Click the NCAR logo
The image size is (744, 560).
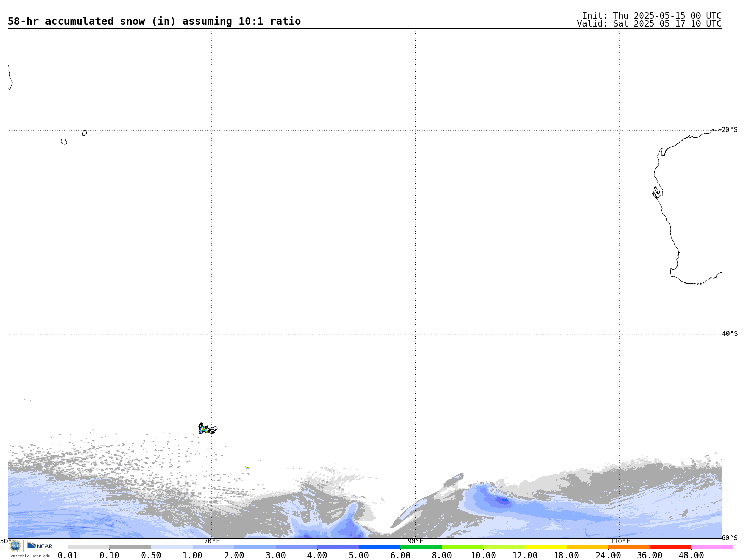point(40,546)
